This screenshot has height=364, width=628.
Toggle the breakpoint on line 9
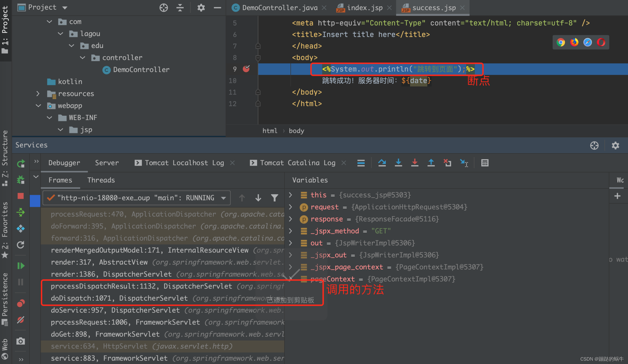click(x=246, y=69)
